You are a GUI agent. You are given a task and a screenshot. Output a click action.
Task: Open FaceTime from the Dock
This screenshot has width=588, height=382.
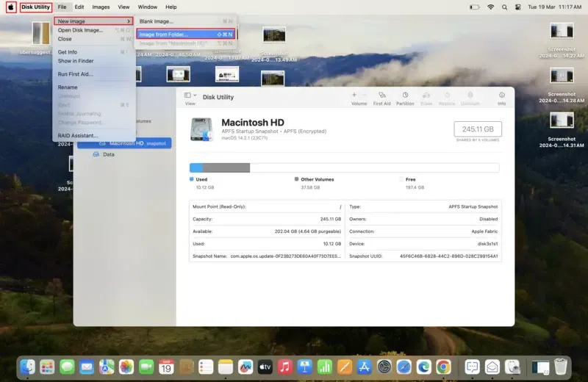coord(146,367)
